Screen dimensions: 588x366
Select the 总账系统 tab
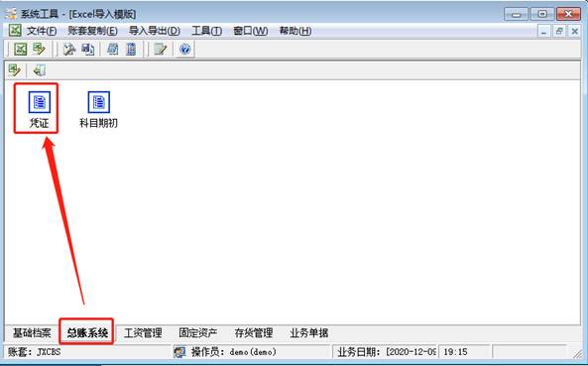pyautogui.click(x=87, y=332)
